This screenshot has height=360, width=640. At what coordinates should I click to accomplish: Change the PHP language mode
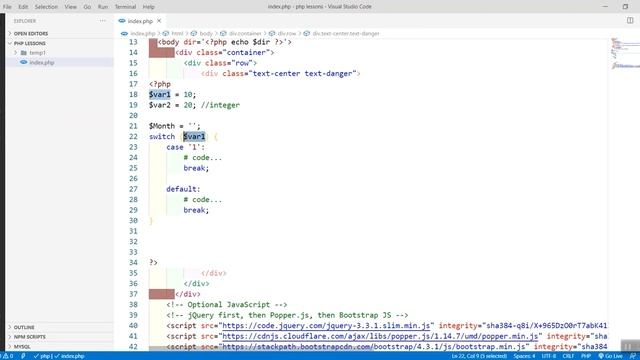click(586, 356)
